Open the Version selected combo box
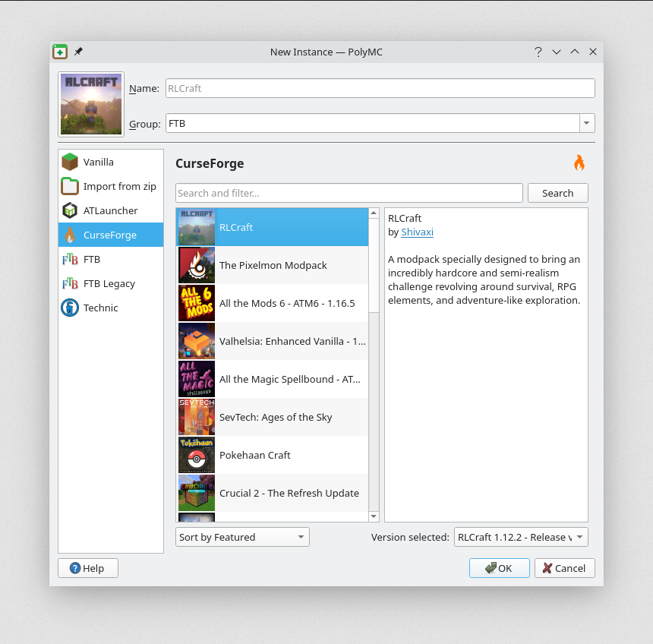The width and height of the screenshot is (653, 644). 521,537
